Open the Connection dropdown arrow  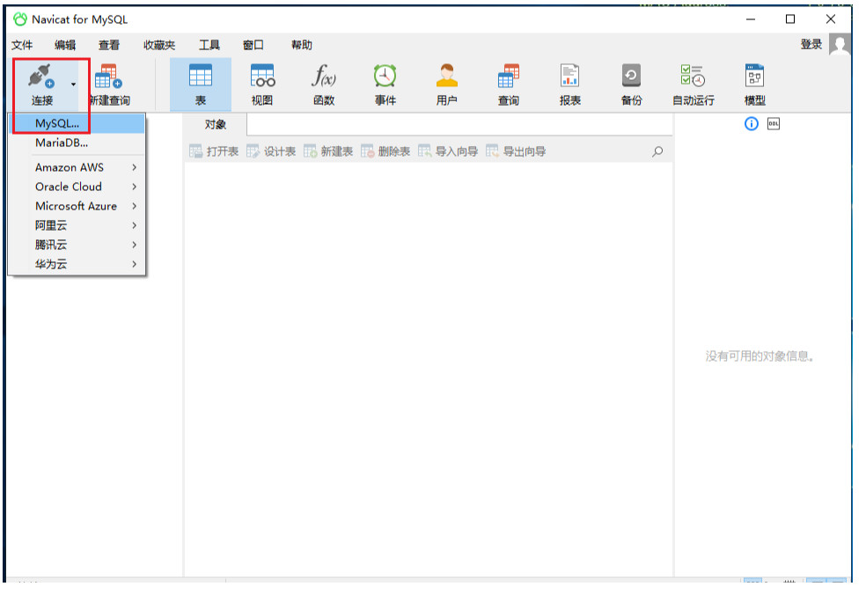tap(73, 84)
